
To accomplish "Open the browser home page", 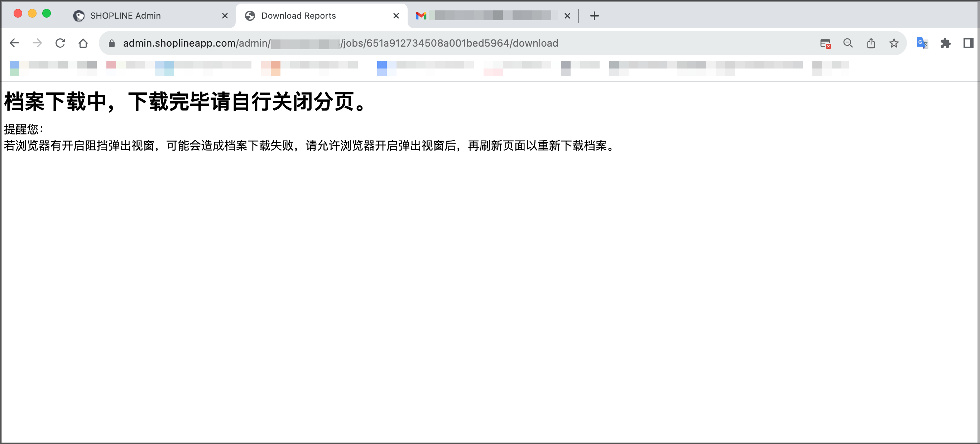I will 83,43.
